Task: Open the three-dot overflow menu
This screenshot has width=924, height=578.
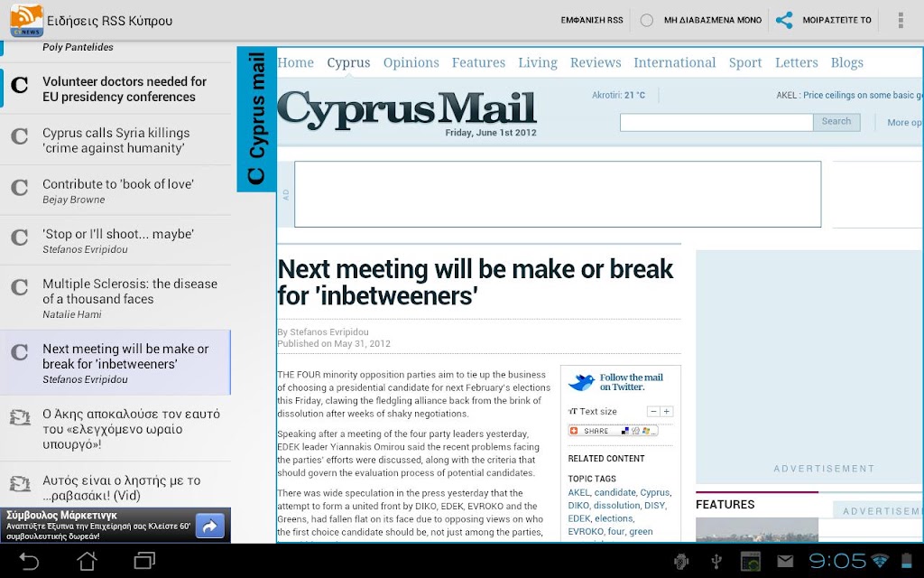Action: click(x=900, y=20)
